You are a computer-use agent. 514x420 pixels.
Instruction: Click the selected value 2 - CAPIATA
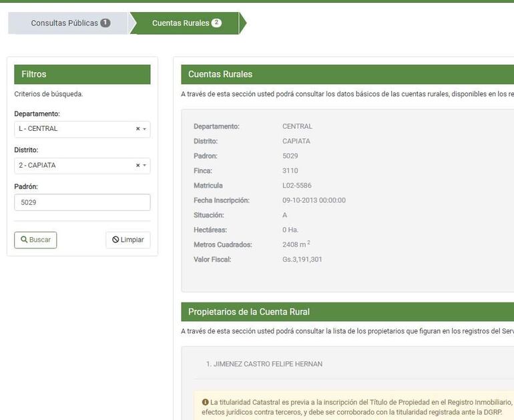pyautogui.click(x=37, y=166)
